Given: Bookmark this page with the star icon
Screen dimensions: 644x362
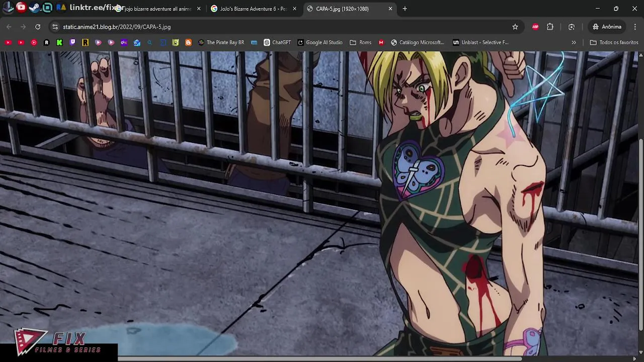Looking at the screenshot, I should point(515,27).
